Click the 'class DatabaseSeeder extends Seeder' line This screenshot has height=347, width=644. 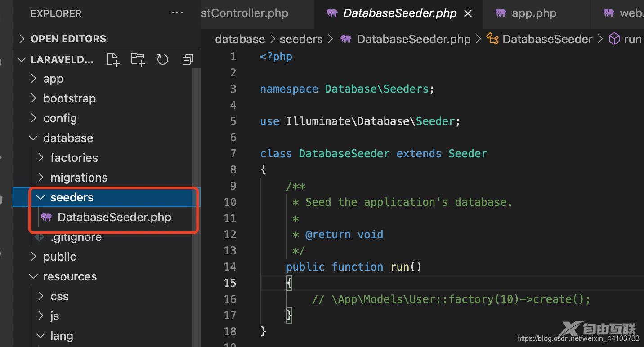[374, 153]
